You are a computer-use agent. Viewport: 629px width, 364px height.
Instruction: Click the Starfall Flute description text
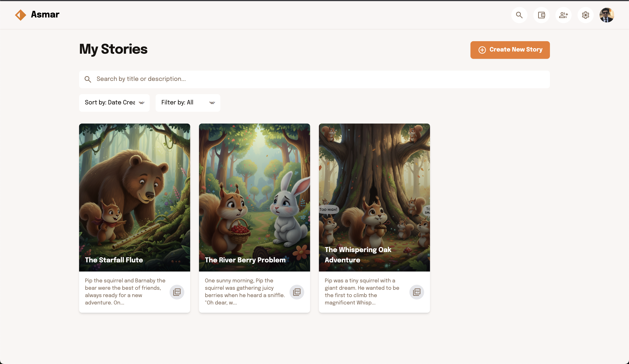125,291
